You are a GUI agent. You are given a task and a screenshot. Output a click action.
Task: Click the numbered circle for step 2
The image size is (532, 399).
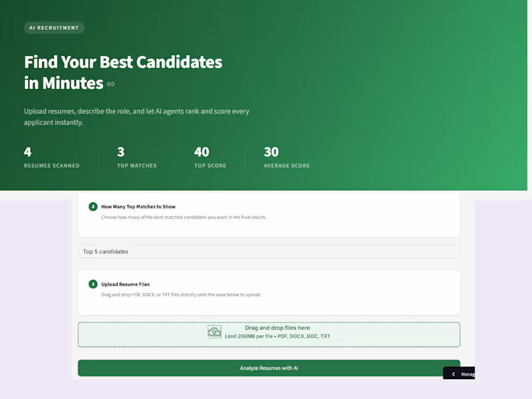(92, 206)
